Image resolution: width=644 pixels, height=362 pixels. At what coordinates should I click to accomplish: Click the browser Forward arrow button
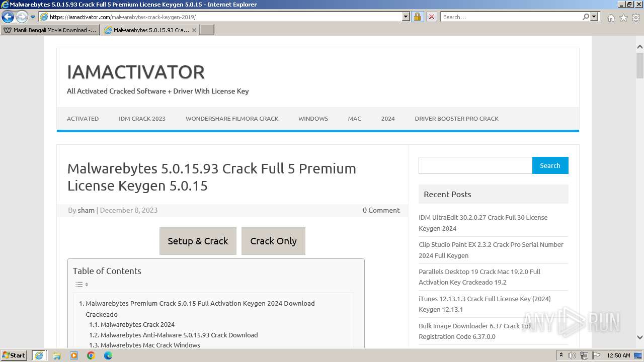[x=22, y=17]
